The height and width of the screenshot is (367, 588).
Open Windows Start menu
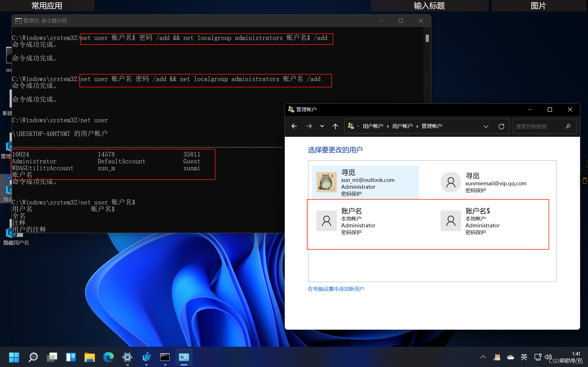pos(14,357)
